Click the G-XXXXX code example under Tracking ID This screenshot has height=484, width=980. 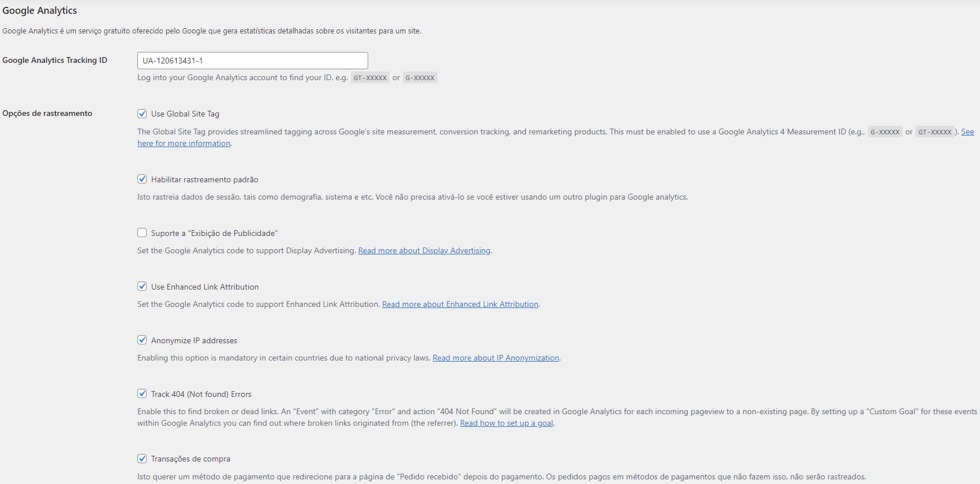click(x=420, y=77)
